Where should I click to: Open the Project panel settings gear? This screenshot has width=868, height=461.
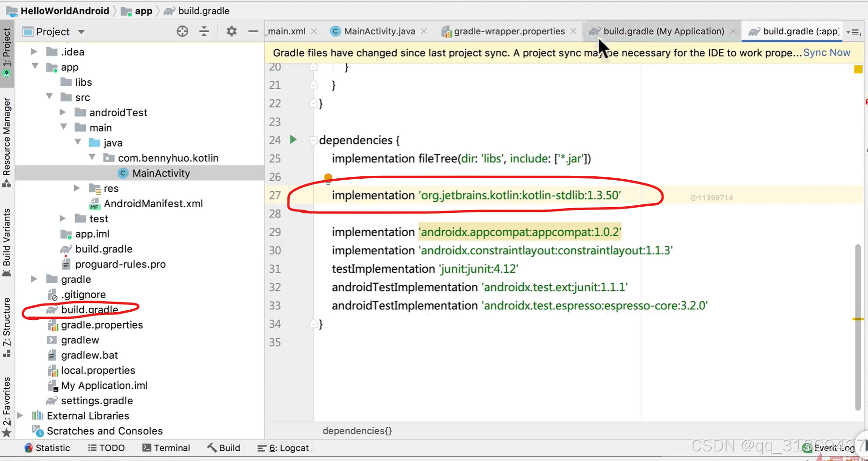coord(231,31)
